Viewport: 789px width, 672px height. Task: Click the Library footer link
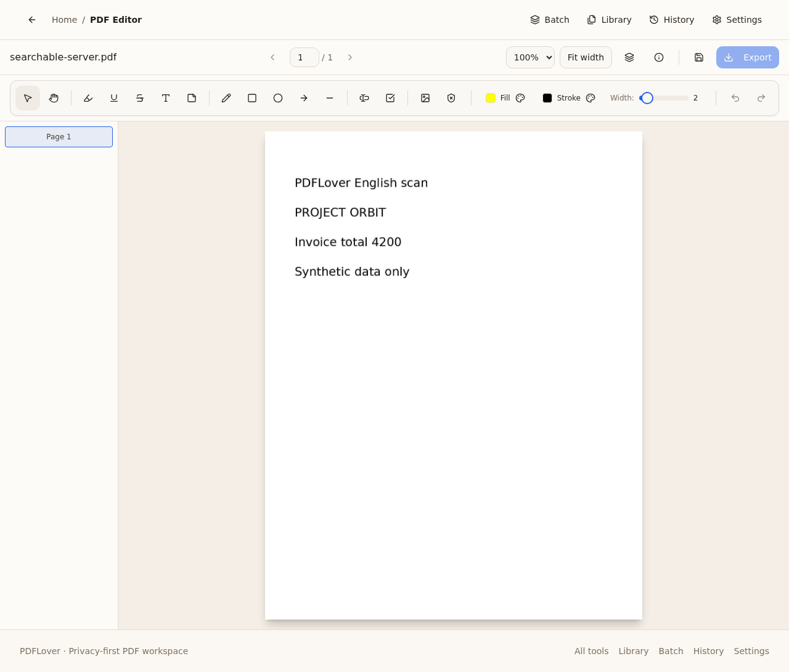tap(634, 651)
